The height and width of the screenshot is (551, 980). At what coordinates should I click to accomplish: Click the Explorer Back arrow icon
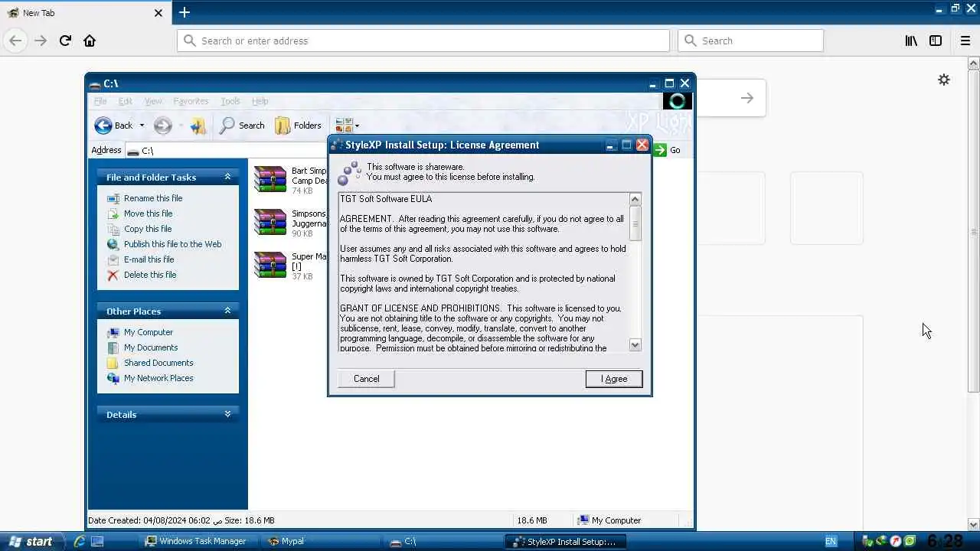coord(103,126)
